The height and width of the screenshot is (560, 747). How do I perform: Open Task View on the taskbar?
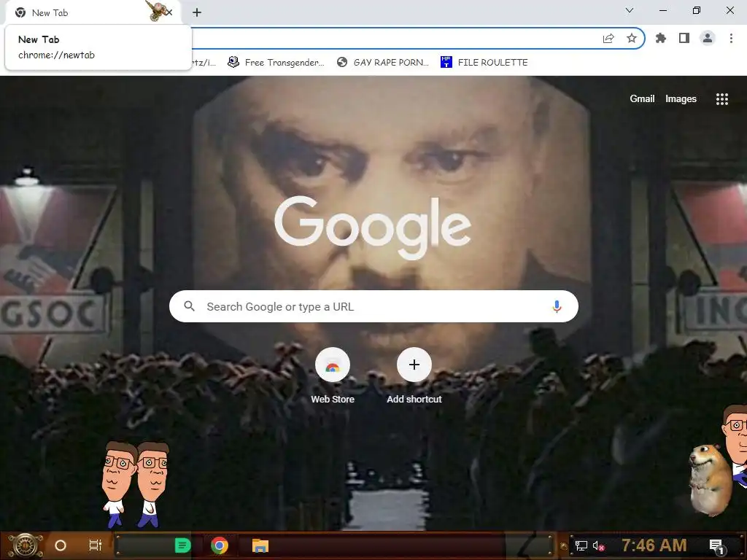[x=96, y=545]
